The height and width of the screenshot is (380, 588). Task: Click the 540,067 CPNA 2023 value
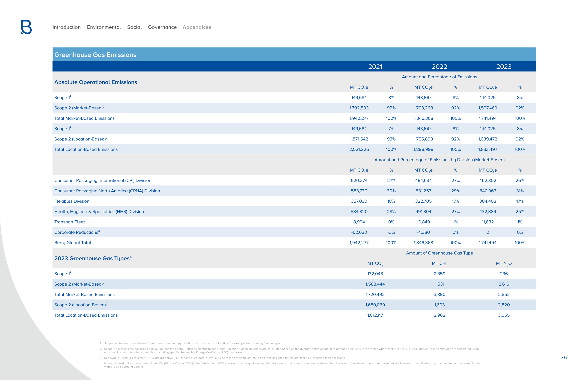click(x=488, y=191)
